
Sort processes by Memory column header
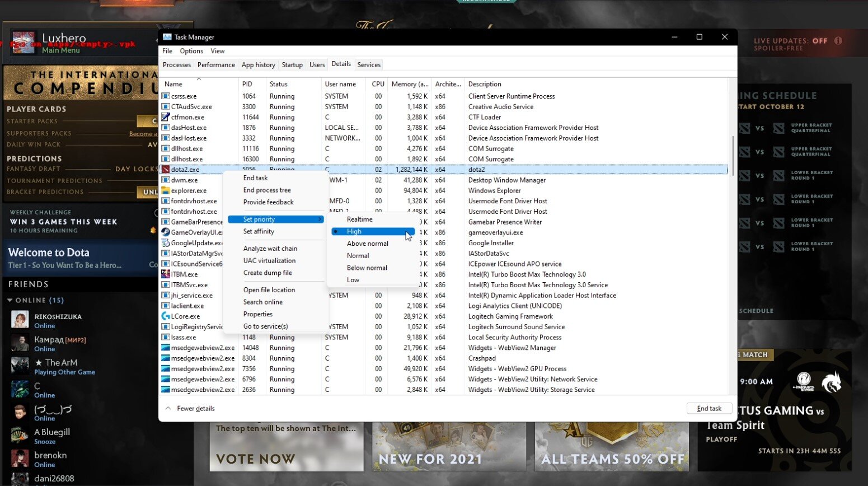(410, 84)
